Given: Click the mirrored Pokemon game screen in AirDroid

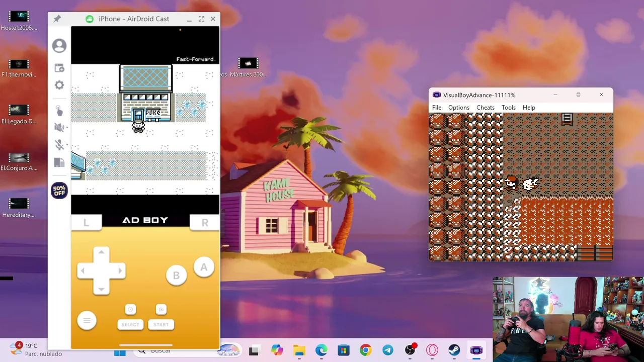Looking at the screenshot, I should [145, 129].
